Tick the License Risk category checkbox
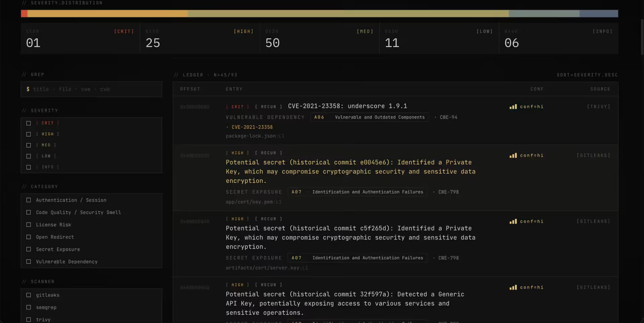This screenshot has height=323, width=644. [29, 225]
